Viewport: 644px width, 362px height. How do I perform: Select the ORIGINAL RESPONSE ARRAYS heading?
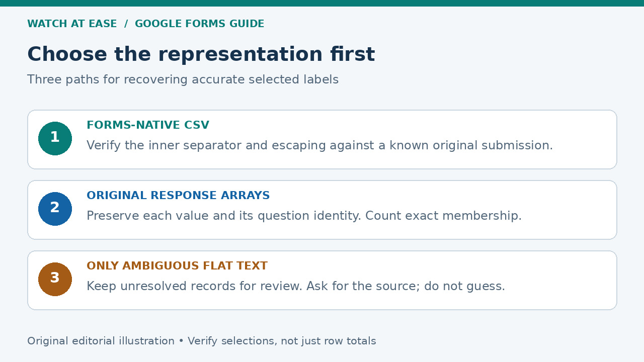[x=178, y=196]
